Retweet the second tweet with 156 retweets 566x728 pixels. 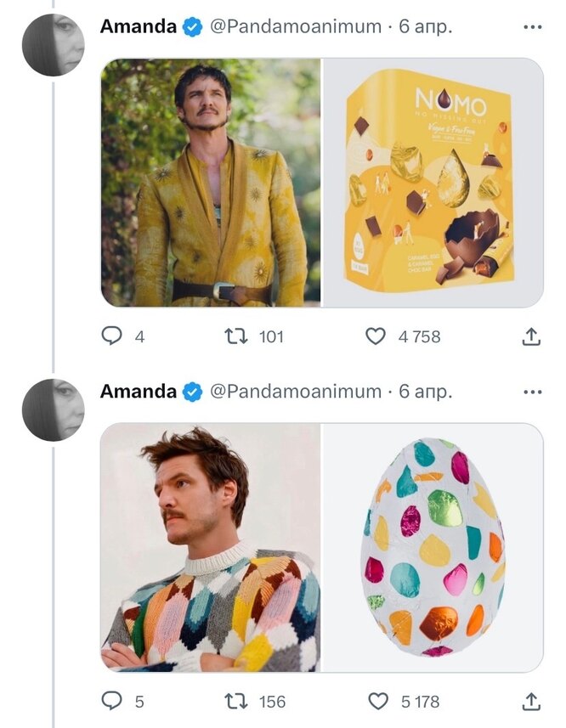click(235, 701)
